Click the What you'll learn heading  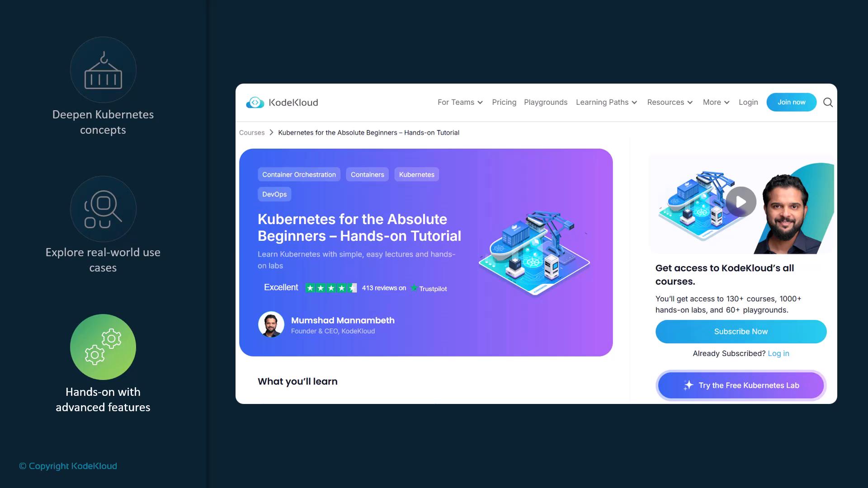297,381
